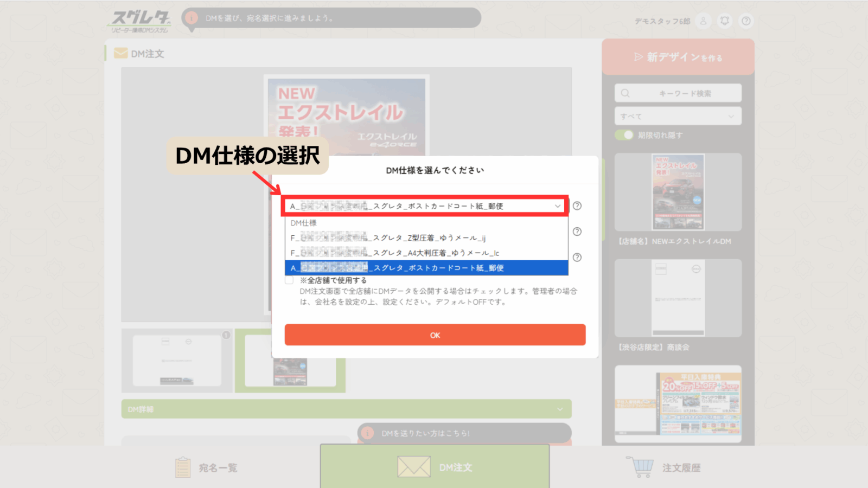Click the orange OK button
The image size is (868, 488).
(x=435, y=335)
